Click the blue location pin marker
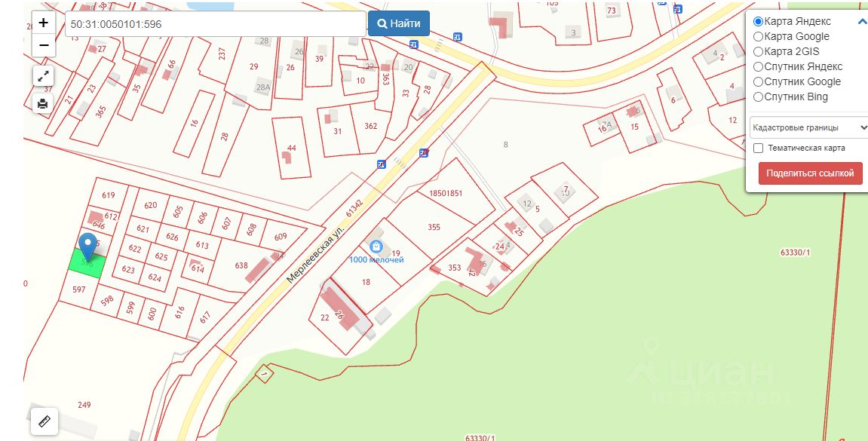Viewport: 868px width, 441px height. tap(87, 247)
